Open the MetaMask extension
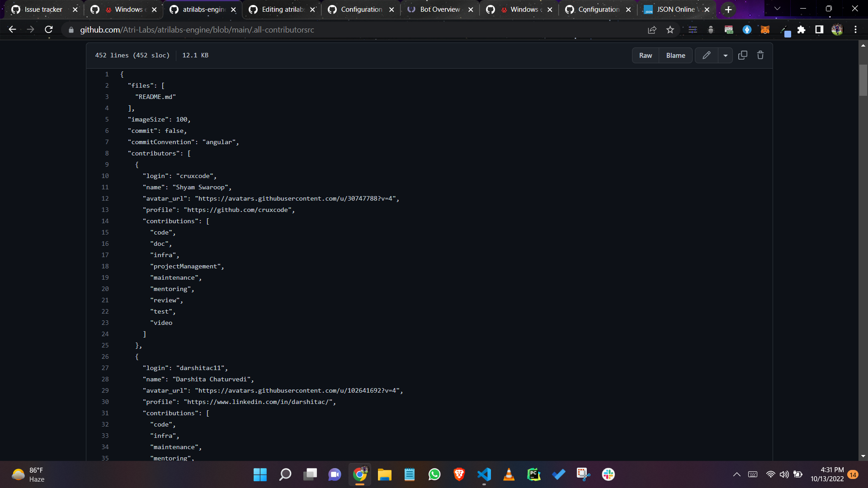Image resolution: width=868 pixels, height=488 pixels. click(x=765, y=29)
